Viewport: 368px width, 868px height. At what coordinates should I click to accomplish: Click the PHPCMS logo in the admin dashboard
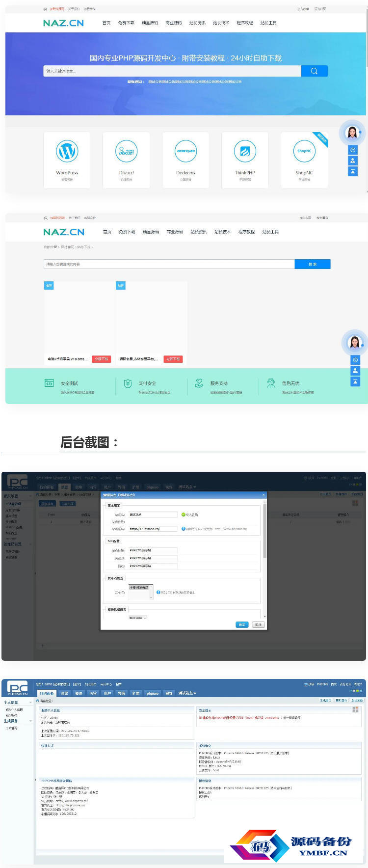click(x=18, y=689)
